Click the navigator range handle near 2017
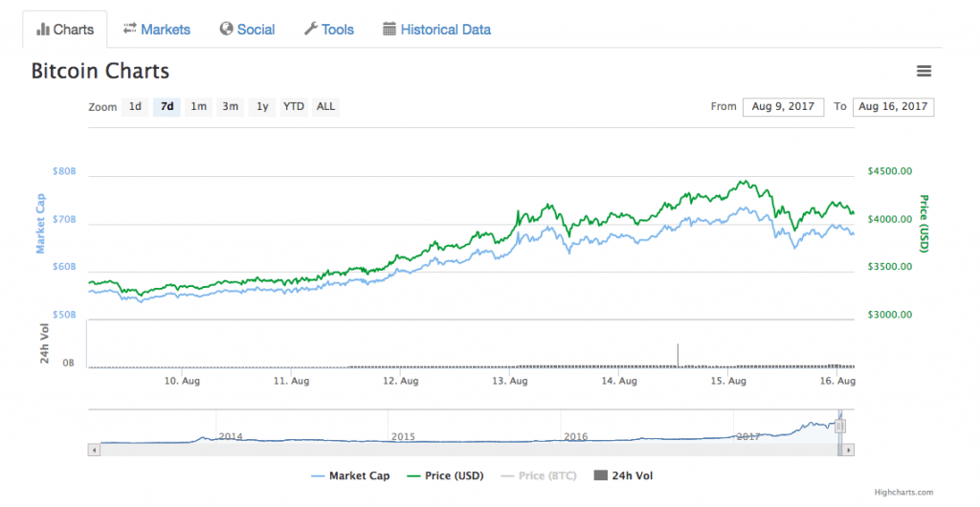The image size is (980, 507). coord(840,427)
